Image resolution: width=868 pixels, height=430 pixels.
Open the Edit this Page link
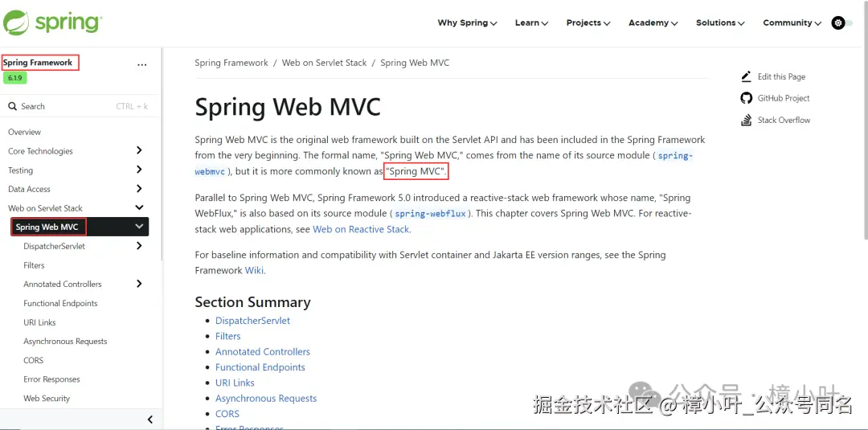[782, 77]
